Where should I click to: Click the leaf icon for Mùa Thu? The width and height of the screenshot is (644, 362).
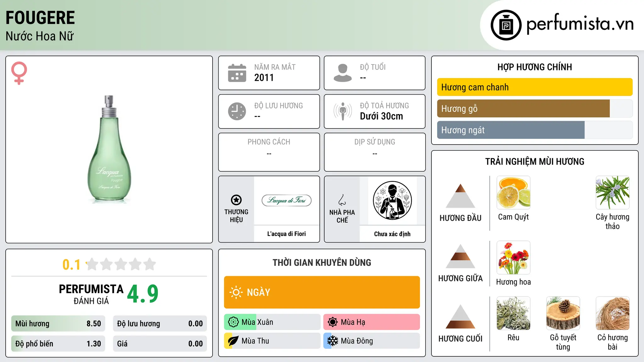[233, 341]
